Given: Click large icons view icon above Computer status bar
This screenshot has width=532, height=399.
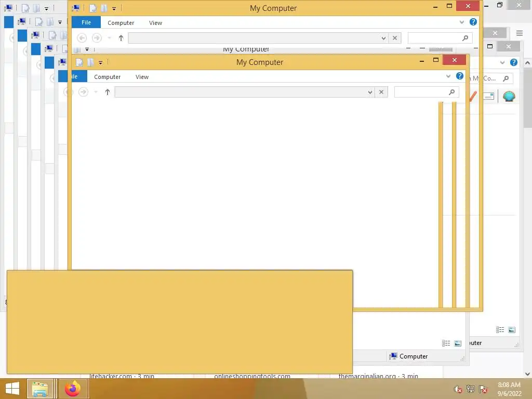Looking at the screenshot, I should click(x=458, y=343).
